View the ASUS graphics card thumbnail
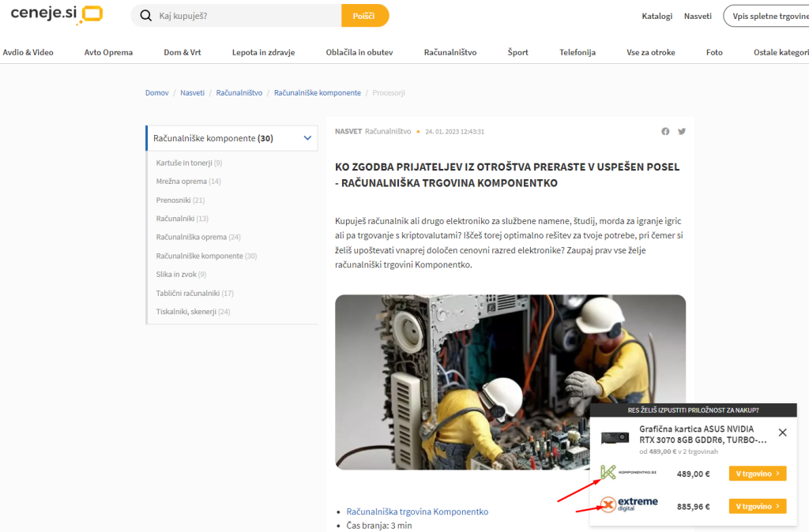This screenshot has height=532, width=809. [x=615, y=437]
